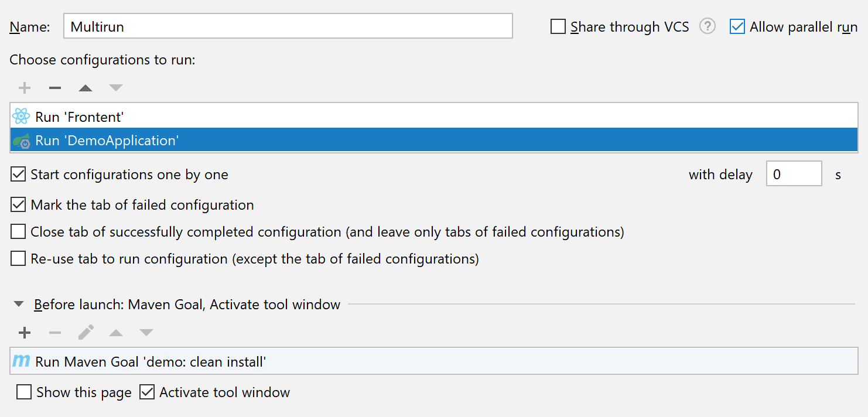Collapse the Before launch section

19,305
